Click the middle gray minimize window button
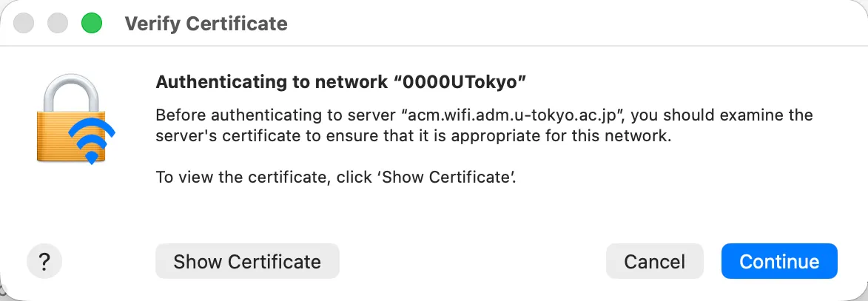This screenshot has width=868, height=301. 58,23
